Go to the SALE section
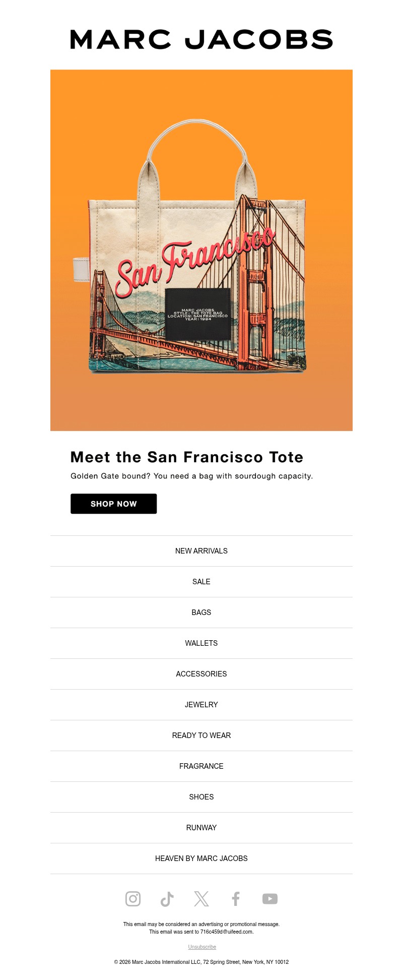 pos(201,582)
